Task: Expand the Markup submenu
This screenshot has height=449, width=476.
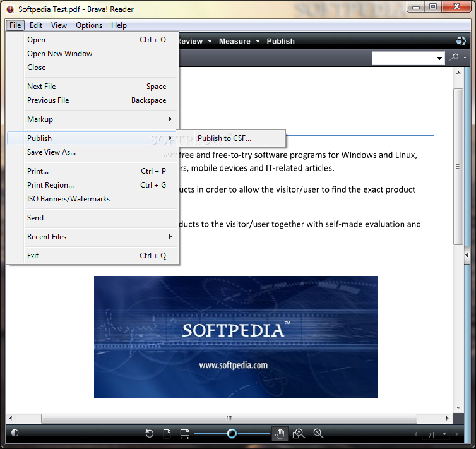Action: [93, 119]
